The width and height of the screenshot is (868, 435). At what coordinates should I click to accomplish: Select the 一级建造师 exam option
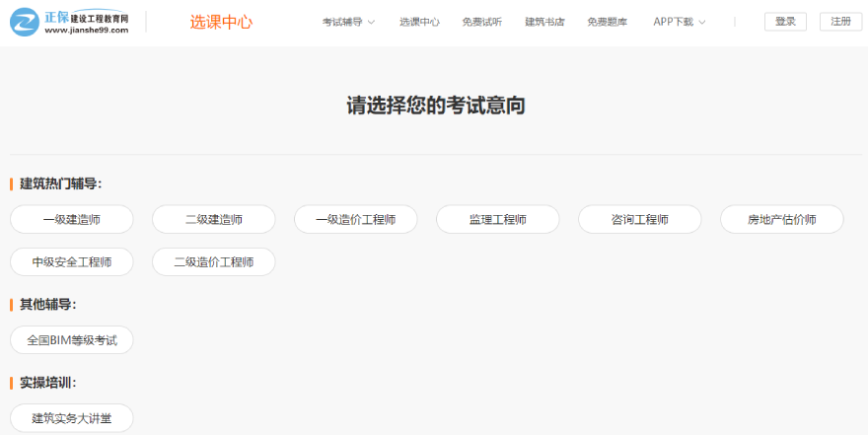click(71, 219)
